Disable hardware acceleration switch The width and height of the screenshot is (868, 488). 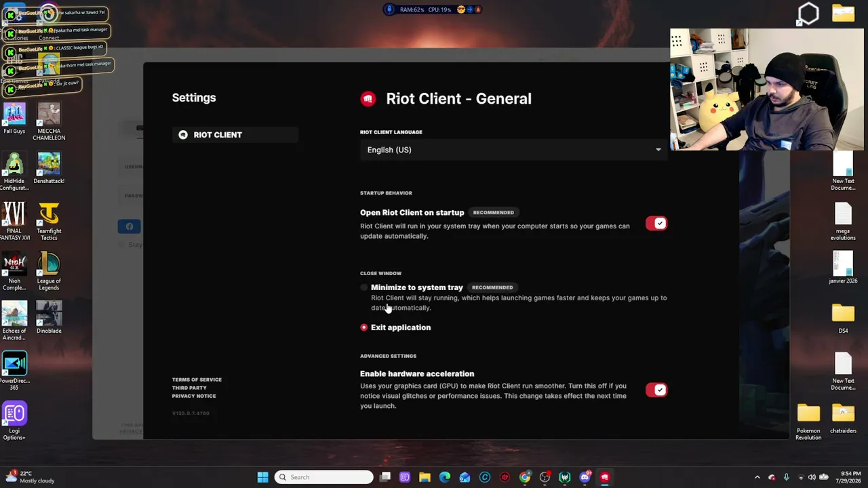pos(656,390)
